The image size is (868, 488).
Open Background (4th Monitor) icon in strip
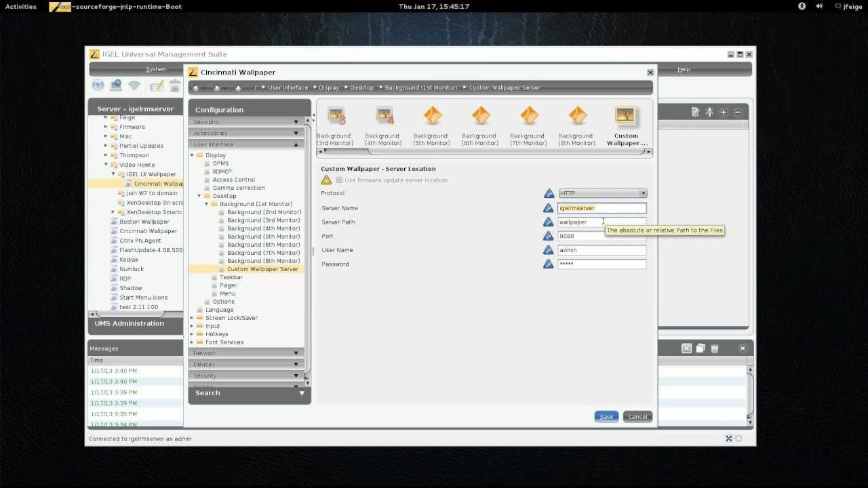tap(384, 117)
